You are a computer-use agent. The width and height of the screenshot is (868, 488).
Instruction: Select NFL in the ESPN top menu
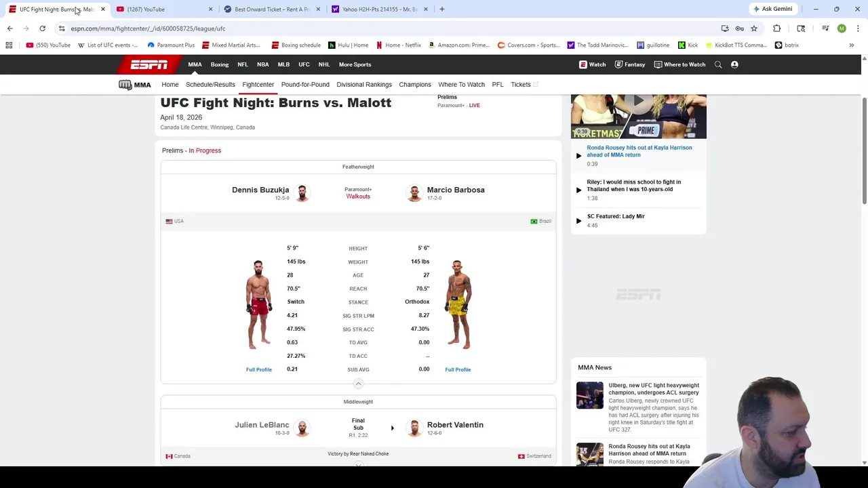(x=243, y=64)
